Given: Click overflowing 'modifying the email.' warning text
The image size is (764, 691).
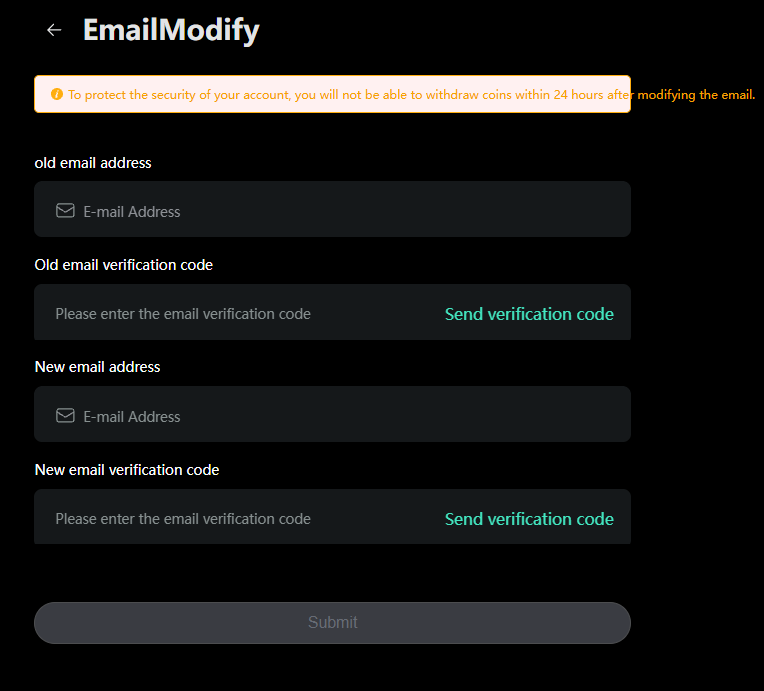Looking at the screenshot, I should pyautogui.click(x=696, y=95).
